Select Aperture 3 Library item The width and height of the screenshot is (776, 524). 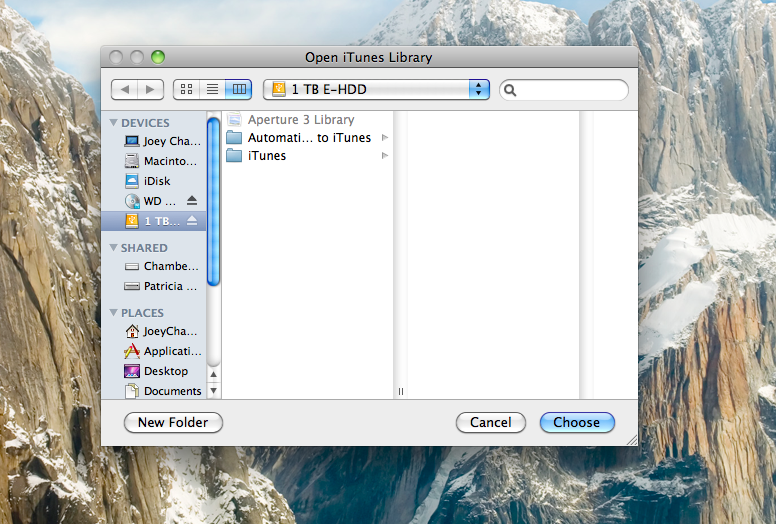[x=307, y=120]
